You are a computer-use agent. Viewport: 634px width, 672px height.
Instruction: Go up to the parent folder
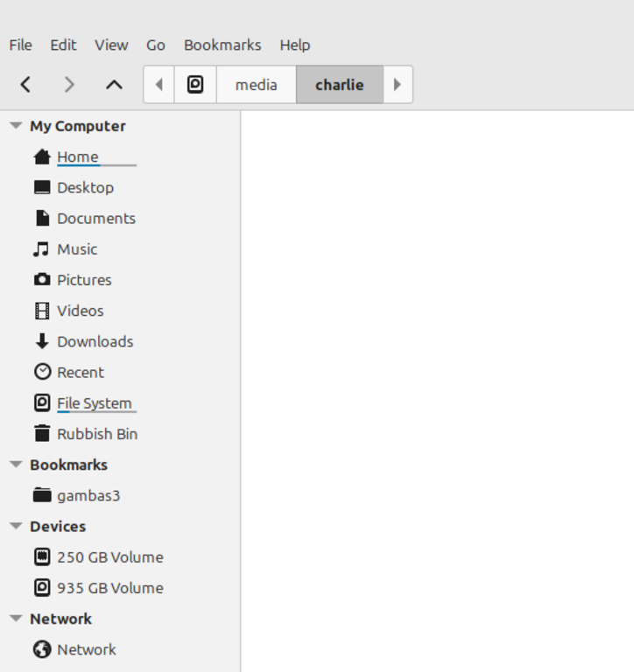pos(114,84)
